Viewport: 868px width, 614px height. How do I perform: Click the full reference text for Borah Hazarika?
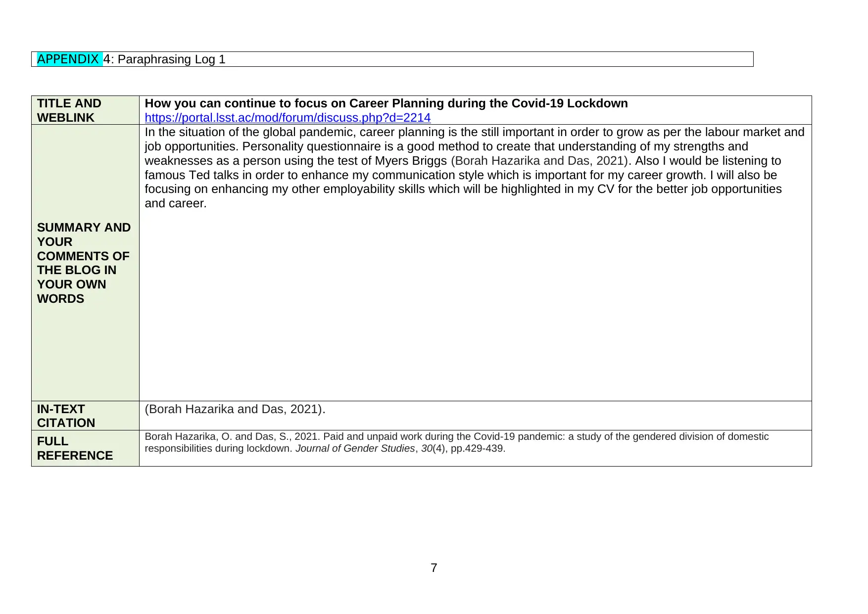[x=456, y=442]
